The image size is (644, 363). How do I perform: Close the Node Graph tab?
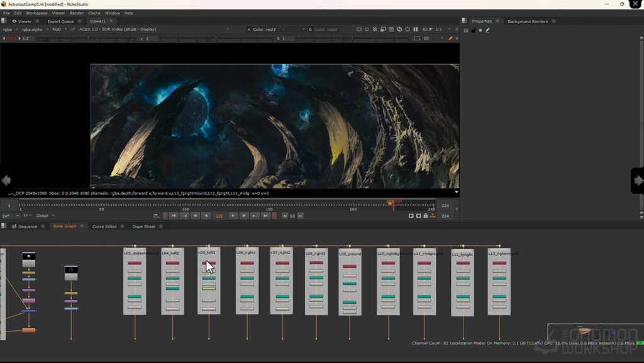click(82, 226)
